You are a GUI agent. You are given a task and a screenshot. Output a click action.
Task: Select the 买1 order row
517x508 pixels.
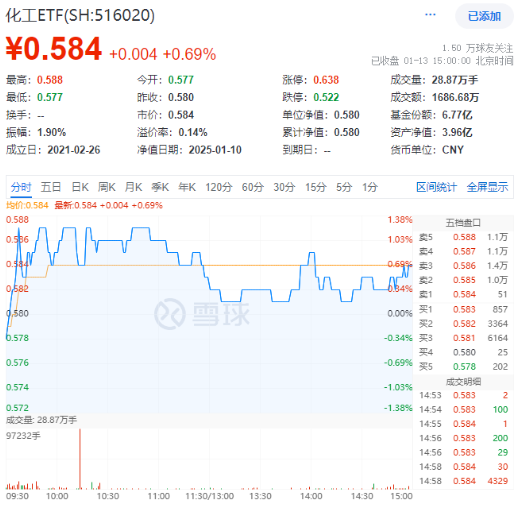point(463,309)
